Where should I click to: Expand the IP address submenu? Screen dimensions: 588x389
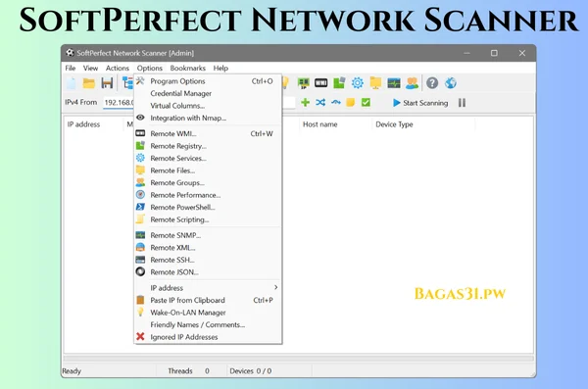tap(208, 288)
